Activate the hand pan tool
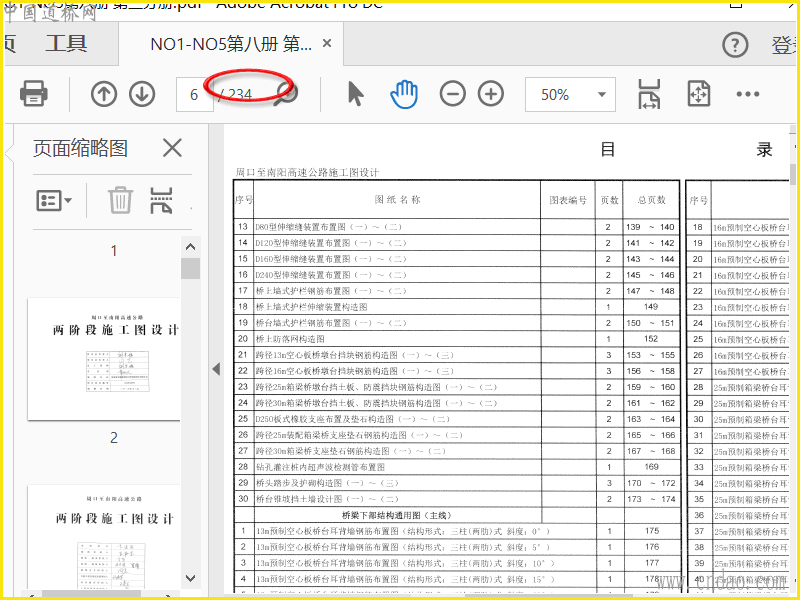The image size is (800, 600). click(404, 94)
